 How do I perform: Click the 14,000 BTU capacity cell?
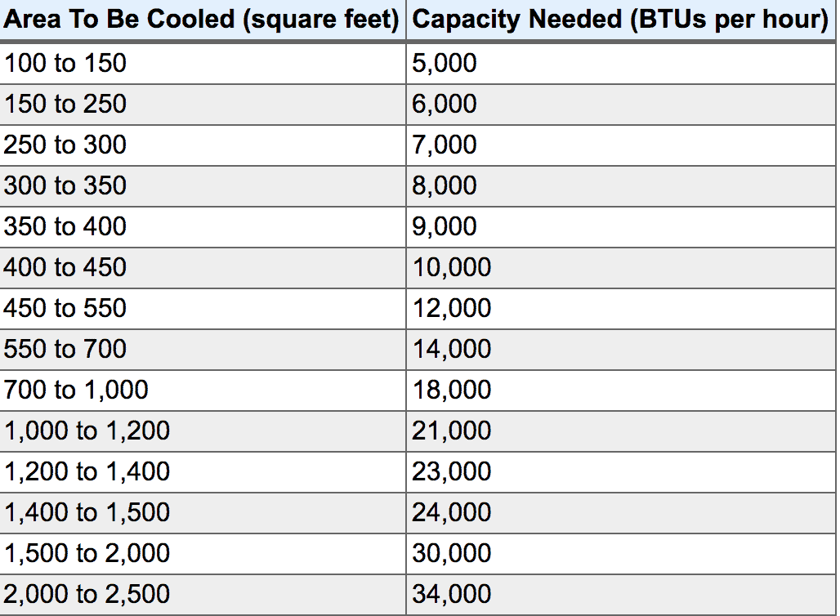(x=452, y=349)
